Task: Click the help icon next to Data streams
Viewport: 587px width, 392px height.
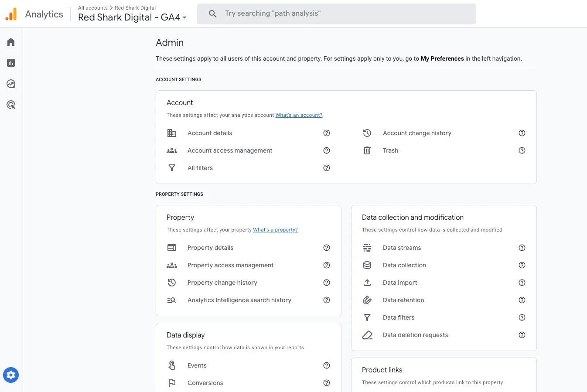Action: (x=522, y=248)
